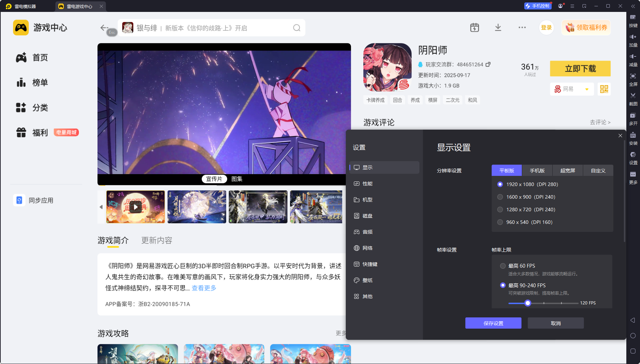The width and height of the screenshot is (640, 364).
Task: Click 保存设置 button
Action: click(x=493, y=323)
